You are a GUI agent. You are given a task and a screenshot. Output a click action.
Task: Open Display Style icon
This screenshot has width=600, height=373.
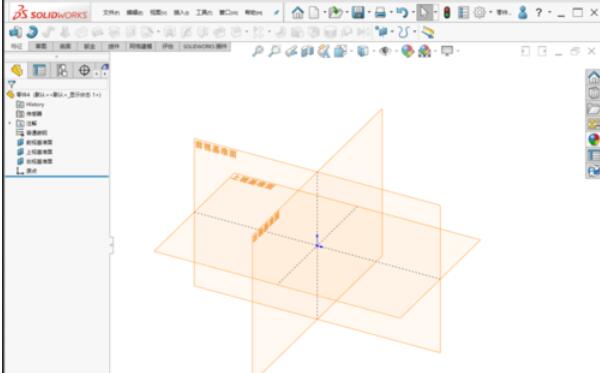[362, 51]
